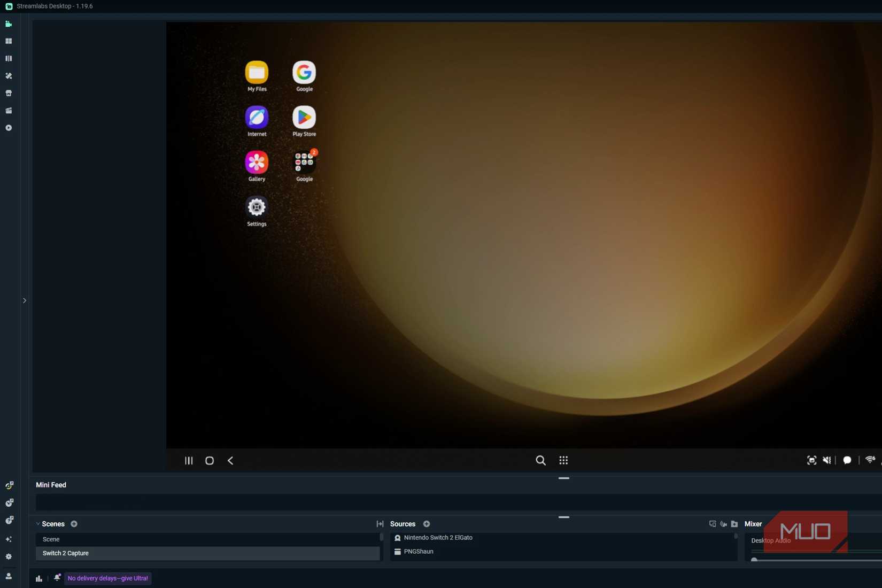
Task: Toggle the webcam preview icon above Sources
Action: pos(723,524)
